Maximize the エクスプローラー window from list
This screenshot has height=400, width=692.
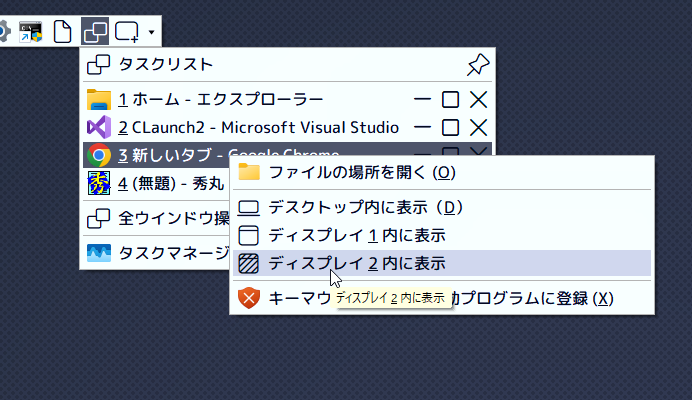[x=450, y=99]
